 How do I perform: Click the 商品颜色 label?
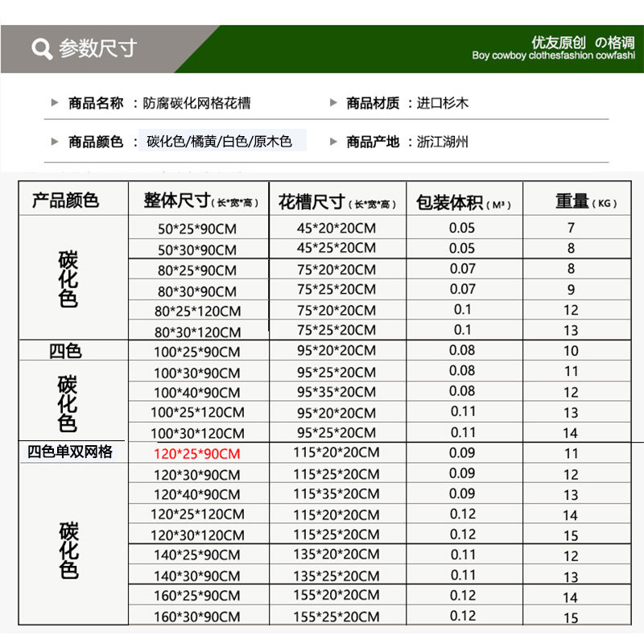coord(96,142)
